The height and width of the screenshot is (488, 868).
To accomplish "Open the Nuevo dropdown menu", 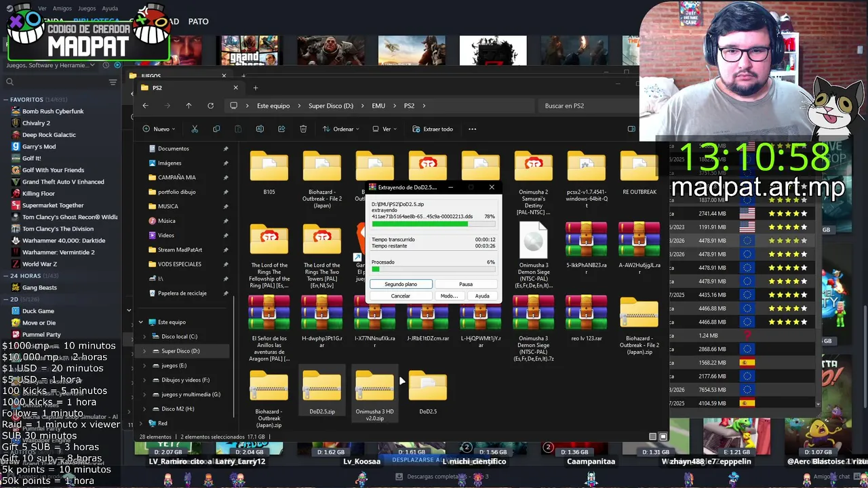I will click(159, 129).
